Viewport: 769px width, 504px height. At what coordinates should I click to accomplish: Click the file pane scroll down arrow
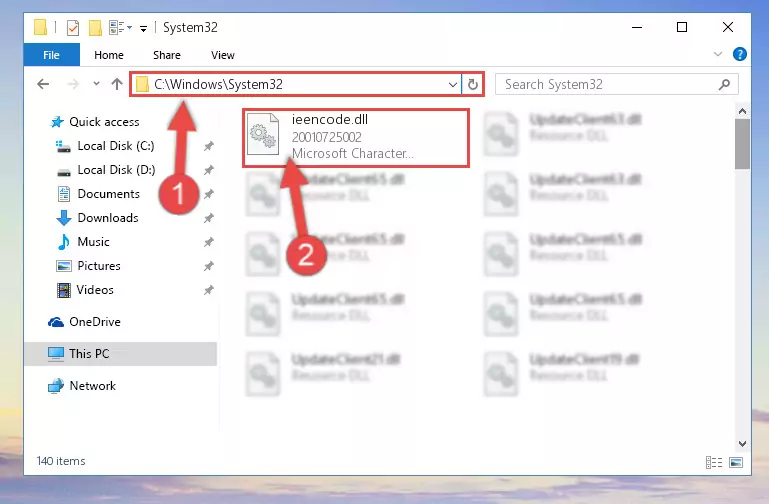(x=742, y=444)
